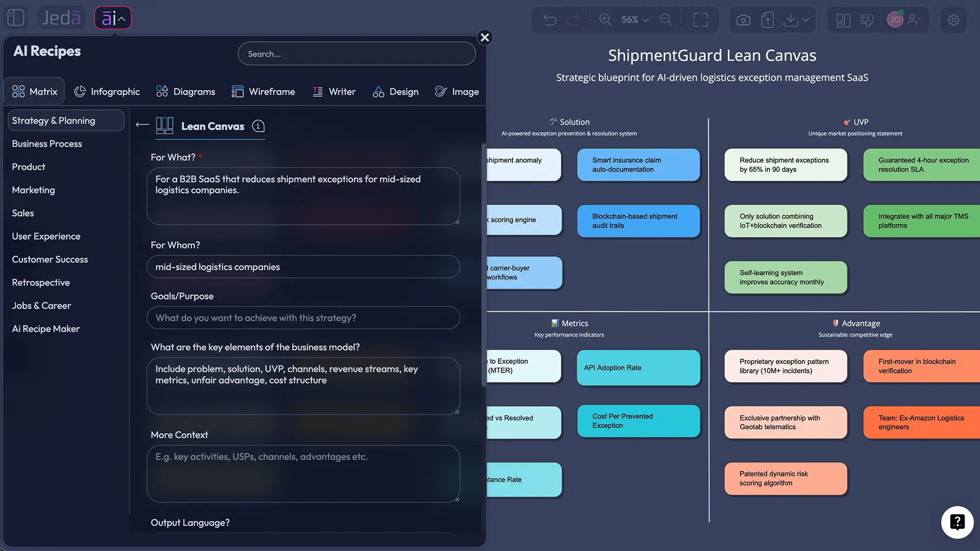Switch to the Design tab

(396, 91)
